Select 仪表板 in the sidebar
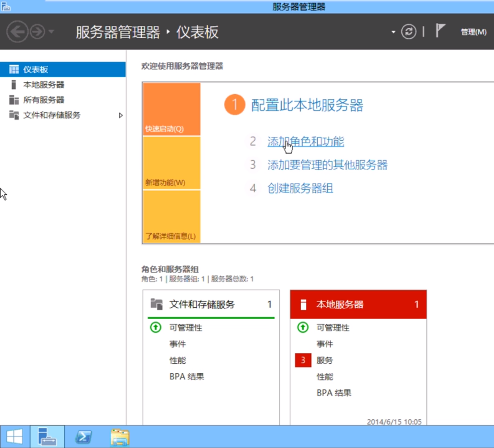 click(x=63, y=69)
